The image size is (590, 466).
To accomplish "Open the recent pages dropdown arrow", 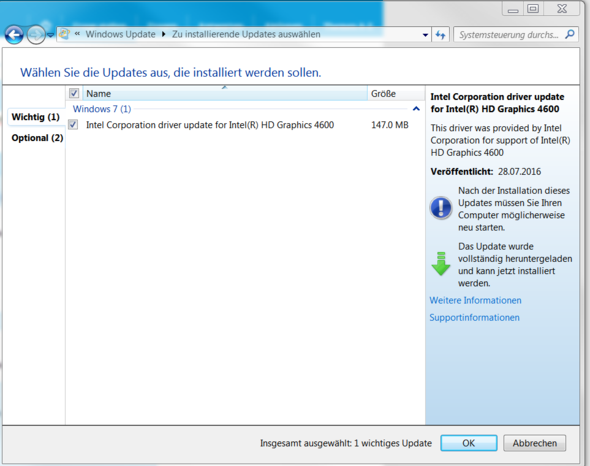I will (50, 35).
